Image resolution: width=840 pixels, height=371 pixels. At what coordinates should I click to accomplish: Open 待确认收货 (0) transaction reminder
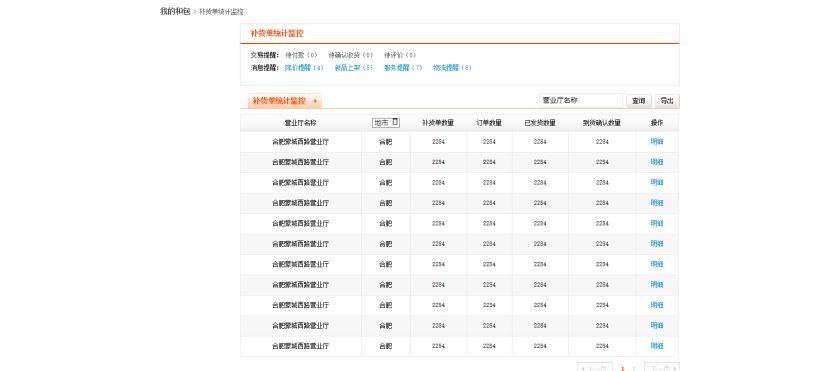click(x=350, y=55)
